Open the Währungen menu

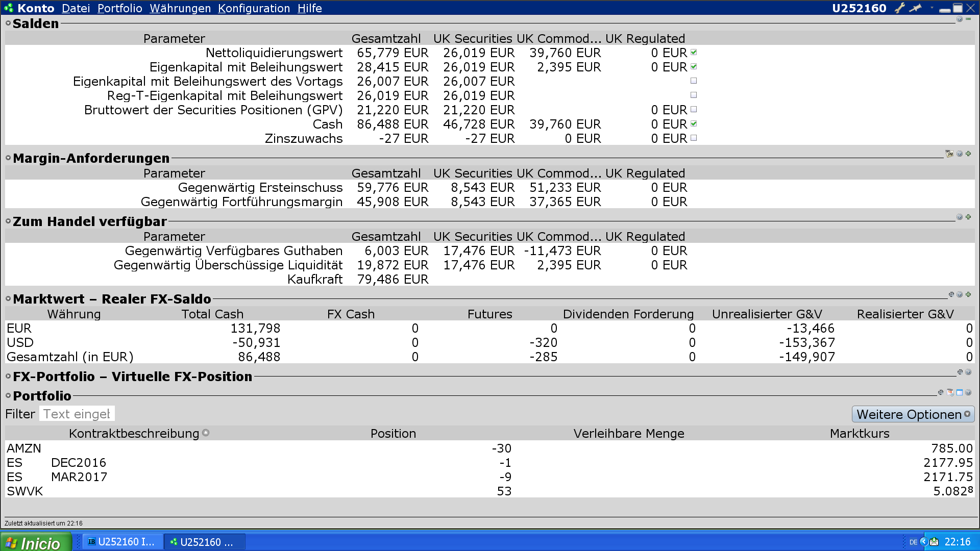180,8
